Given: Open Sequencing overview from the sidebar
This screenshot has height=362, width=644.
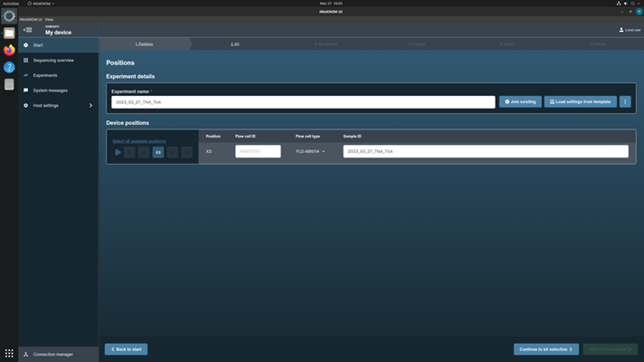Looking at the screenshot, I should coord(53,60).
